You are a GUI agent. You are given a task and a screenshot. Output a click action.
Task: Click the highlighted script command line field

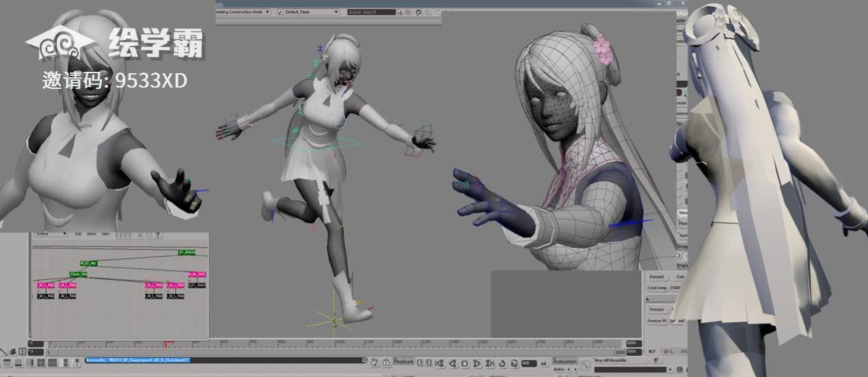click(x=226, y=360)
